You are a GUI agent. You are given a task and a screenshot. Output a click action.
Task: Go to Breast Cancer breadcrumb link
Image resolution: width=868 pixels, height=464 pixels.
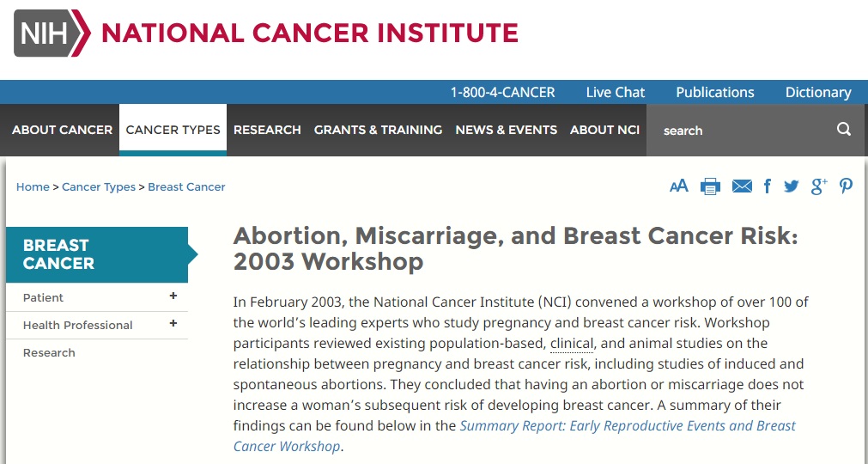click(x=186, y=187)
